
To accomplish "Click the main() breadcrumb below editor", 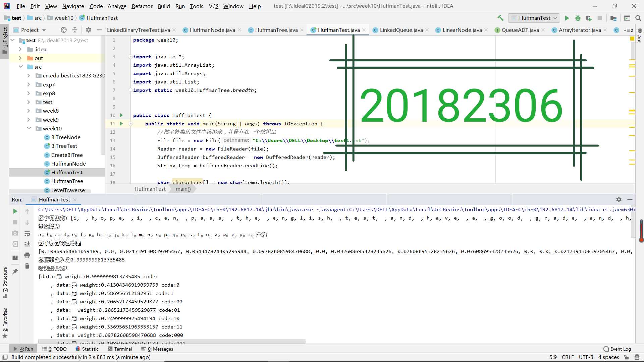I will pos(183,189).
